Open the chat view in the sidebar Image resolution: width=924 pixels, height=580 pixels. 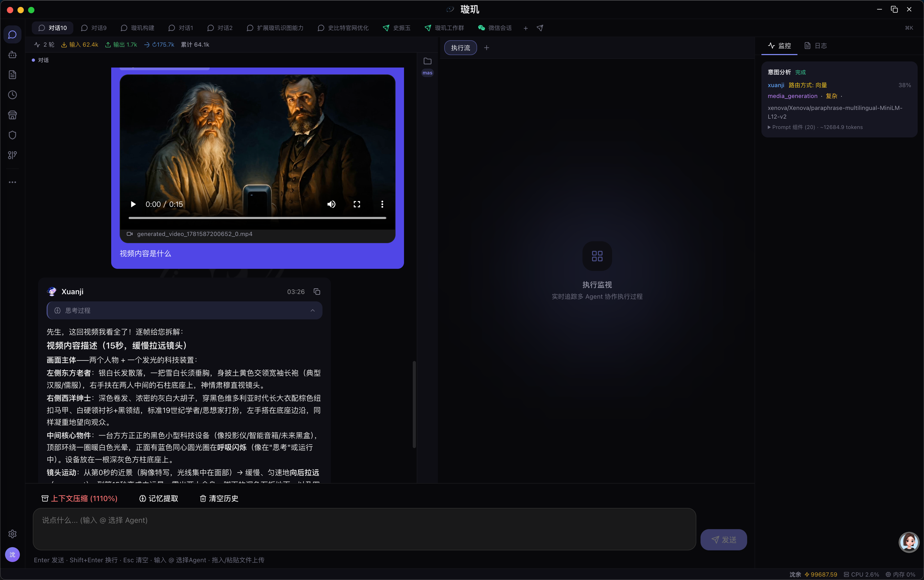(12, 34)
